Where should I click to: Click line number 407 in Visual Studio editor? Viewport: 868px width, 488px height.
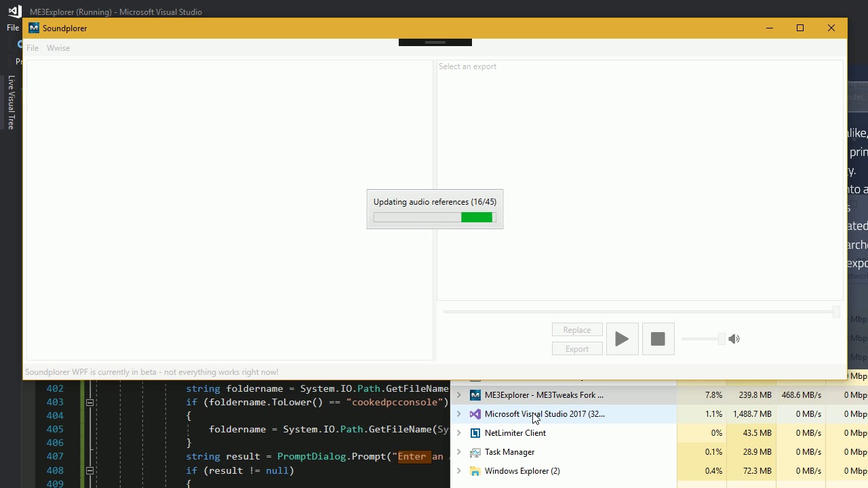click(55, 456)
